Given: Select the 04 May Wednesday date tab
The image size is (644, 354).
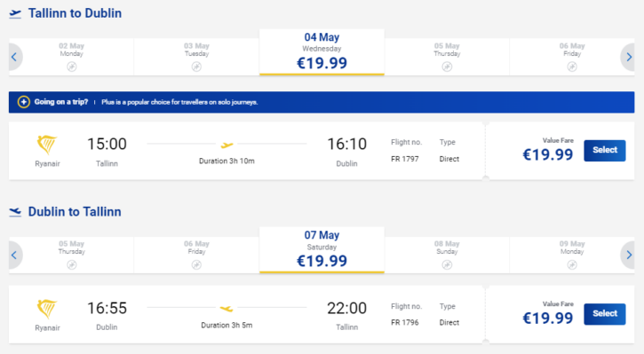Looking at the screenshot, I should (322, 52).
